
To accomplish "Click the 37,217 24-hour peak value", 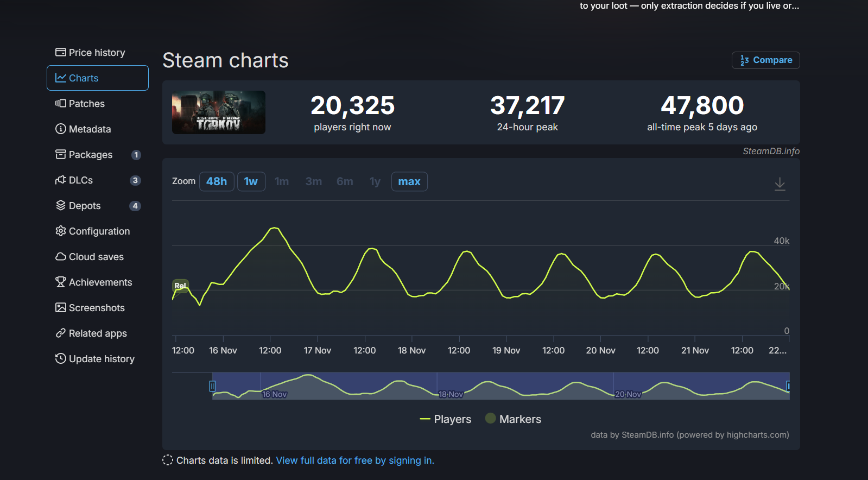I will (528, 105).
